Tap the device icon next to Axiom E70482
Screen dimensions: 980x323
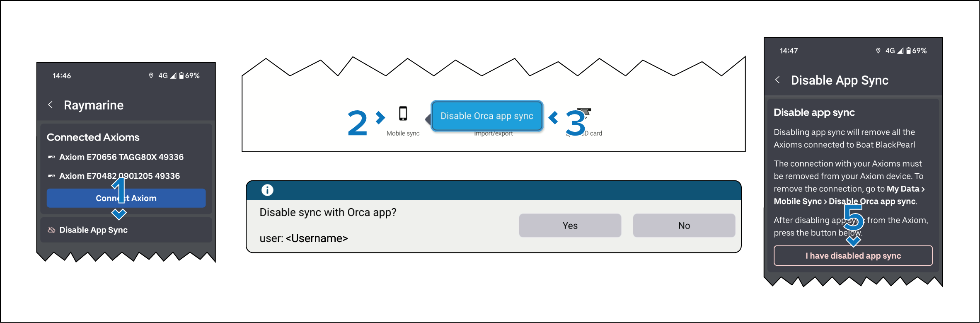[51, 176]
